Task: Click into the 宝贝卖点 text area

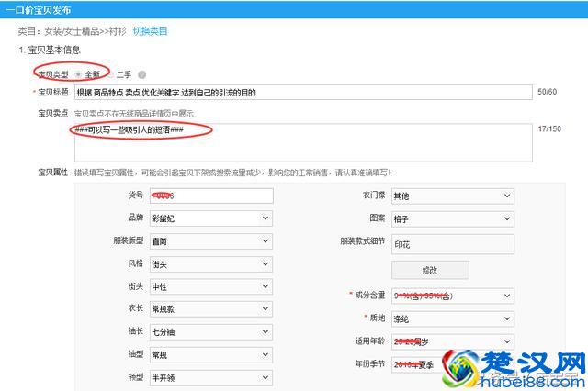Action: coord(303,140)
